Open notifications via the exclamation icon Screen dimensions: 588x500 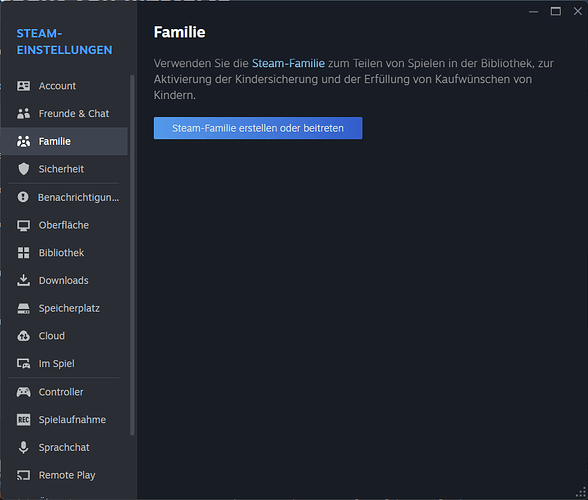[x=23, y=197]
